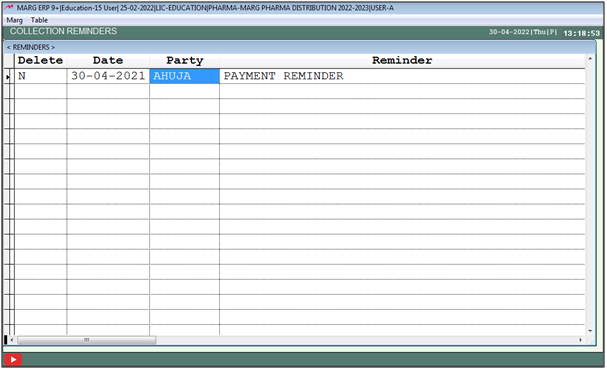This screenshot has width=607, height=369.
Task: Click the Marg ERP logo in title bar
Action: tap(9, 7)
